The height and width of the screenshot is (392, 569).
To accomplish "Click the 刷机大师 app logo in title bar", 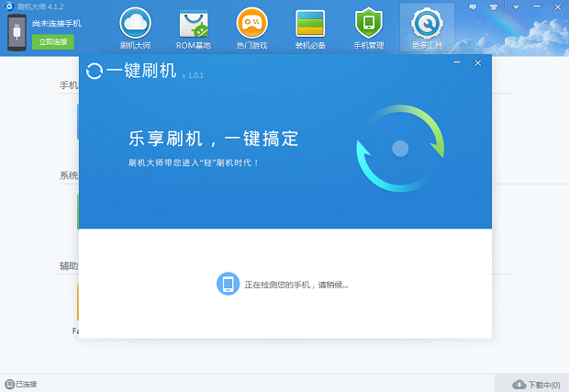I will [x=9, y=6].
